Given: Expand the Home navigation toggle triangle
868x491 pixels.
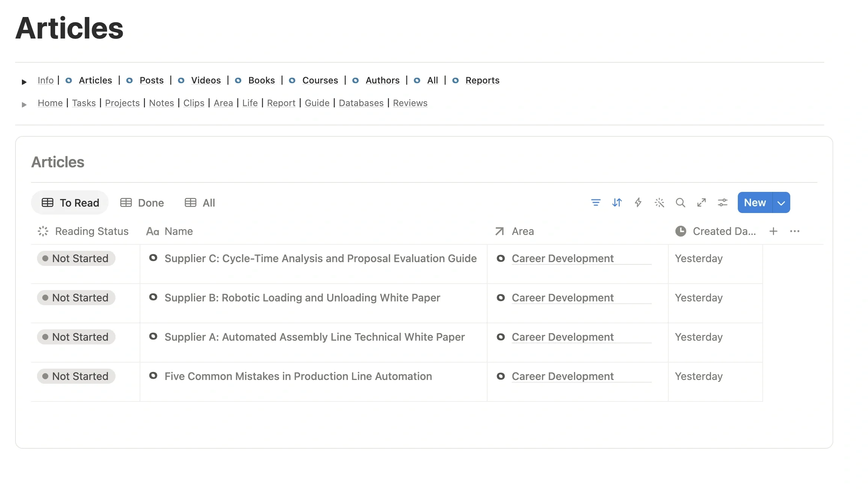Looking at the screenshot, I should click(x=24, y=105).
